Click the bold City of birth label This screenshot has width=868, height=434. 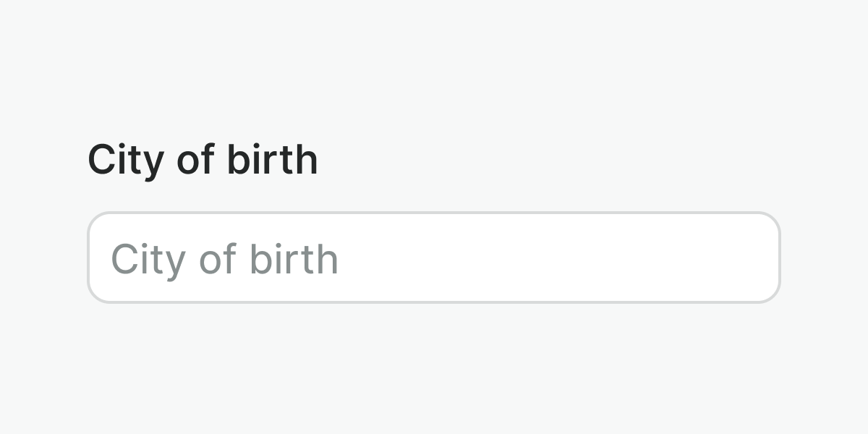(x=203, y=160)
